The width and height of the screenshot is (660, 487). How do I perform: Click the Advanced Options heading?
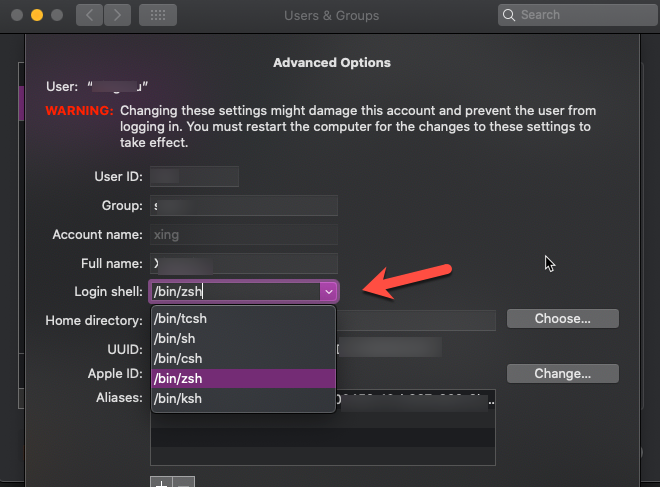[332, 63]
